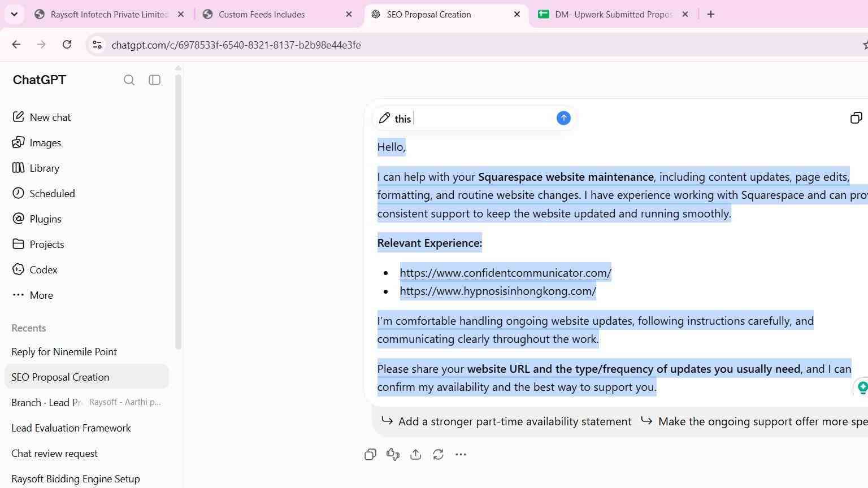Viewport: 868px width, 488px height.
Task: Share the response via the share icon
Action: tap(415, 455)
